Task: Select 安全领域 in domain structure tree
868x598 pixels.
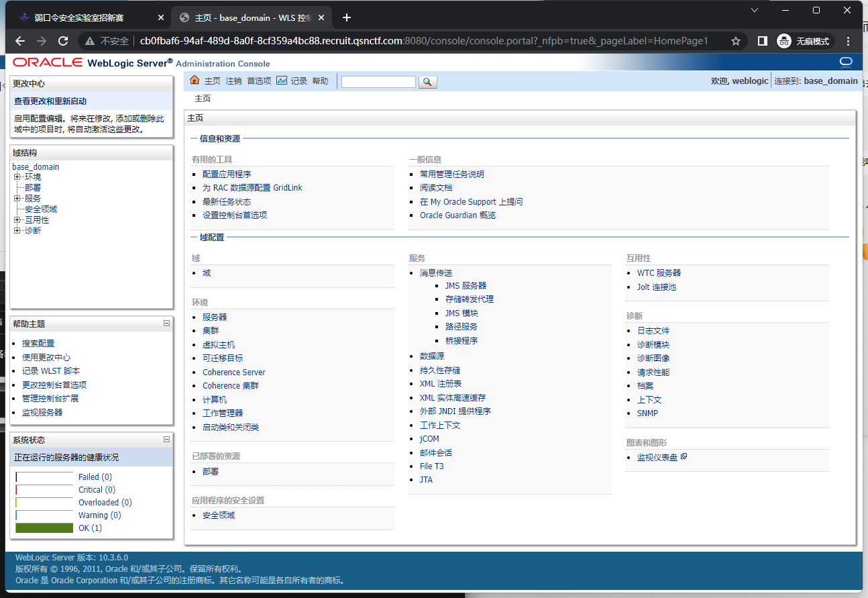Action: [41, 209]
